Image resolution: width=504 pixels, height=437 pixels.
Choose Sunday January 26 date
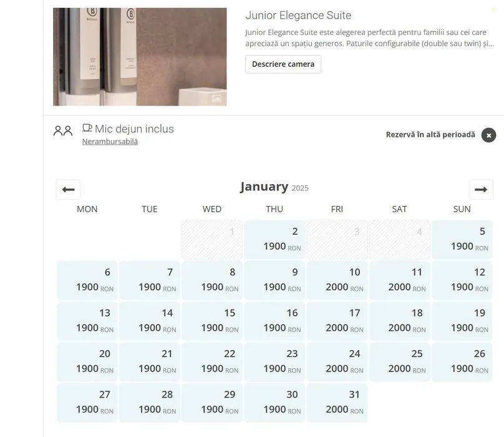[462, 361]
